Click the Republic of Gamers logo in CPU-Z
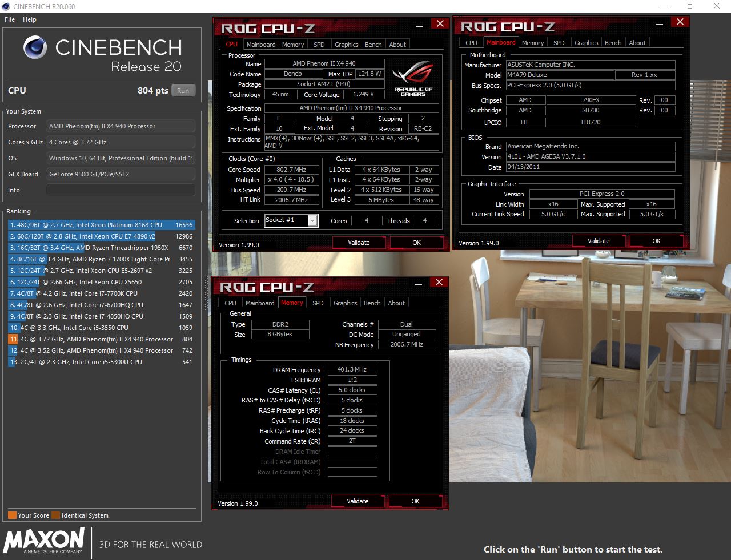Image resolution: width=731 pixels, height=560 pixels. coord(413,78)
